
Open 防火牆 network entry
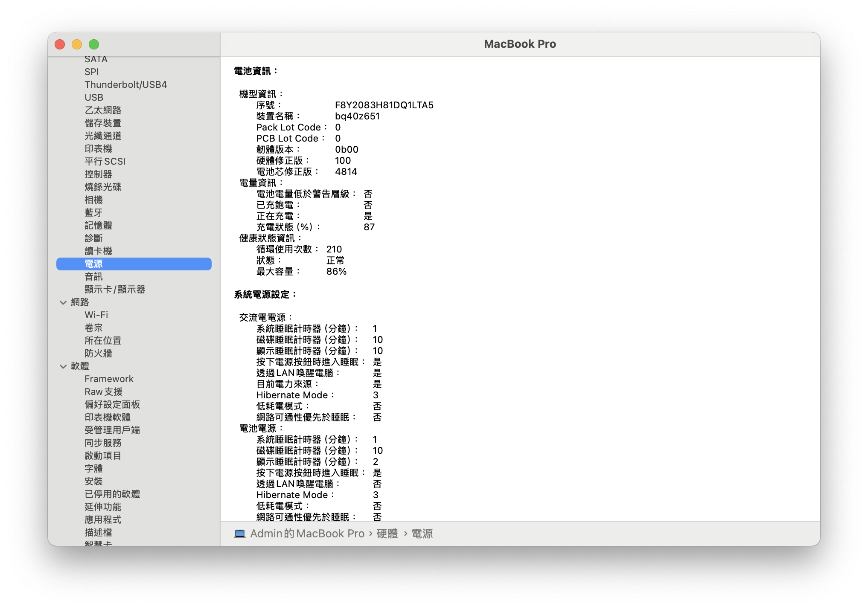click(98, 353)
